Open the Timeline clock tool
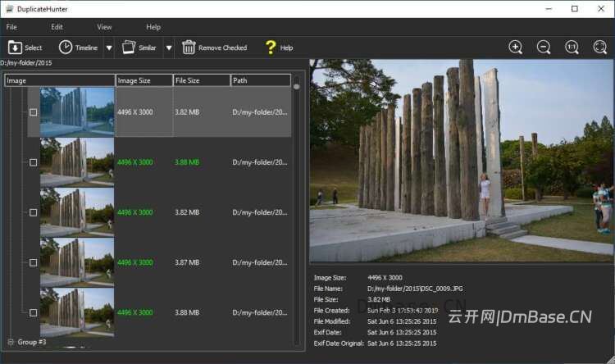Image resolution: width=615 pixels, height=364 pixels. (66, 48)
